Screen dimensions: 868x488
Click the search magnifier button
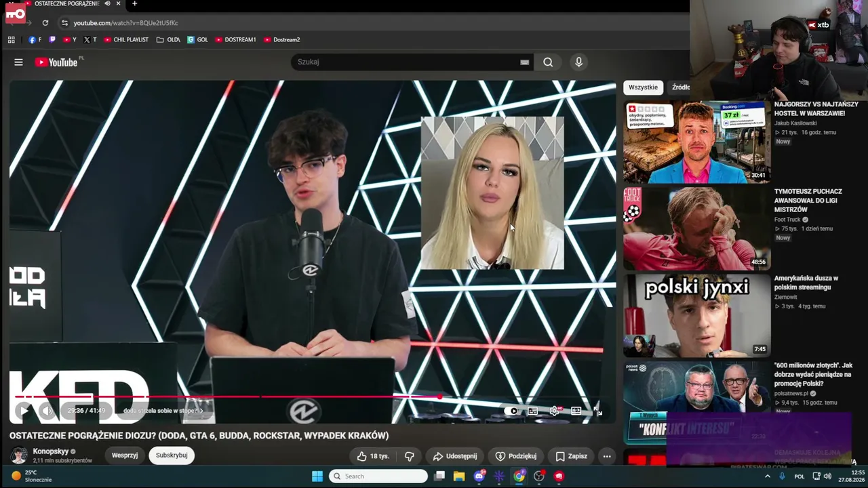548,62
